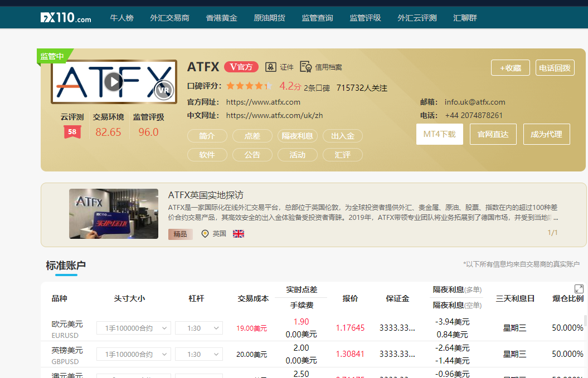This screenshot has height=378, width=588.
Task: Click the 715732人关注 follower count
Action: click(362, 88)
